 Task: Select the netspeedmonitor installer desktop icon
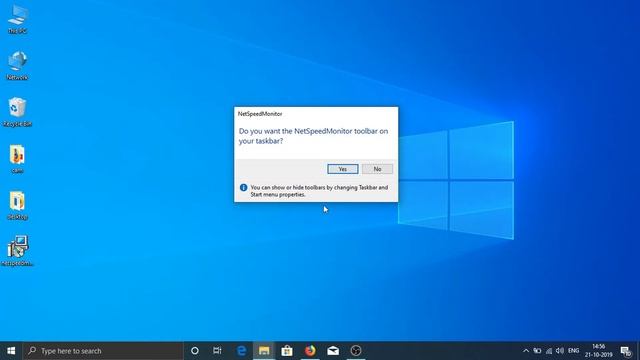pyautogui.click(x=17, y=251)
